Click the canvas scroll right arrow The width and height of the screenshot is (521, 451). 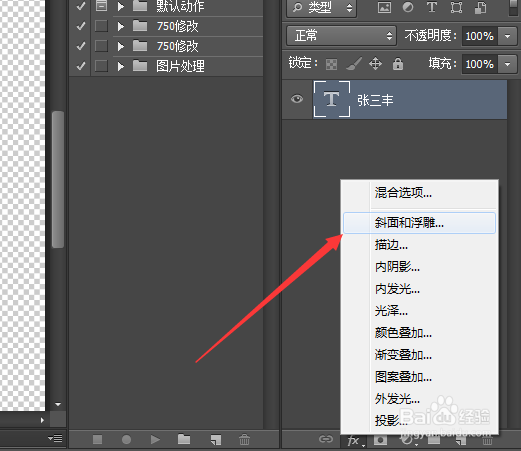pyautogui.click(x=42, y=420)
